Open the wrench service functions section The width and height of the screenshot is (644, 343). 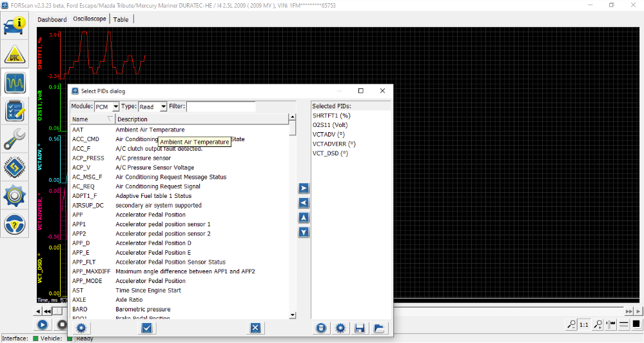pyautogui.click(x=15, y=138)
